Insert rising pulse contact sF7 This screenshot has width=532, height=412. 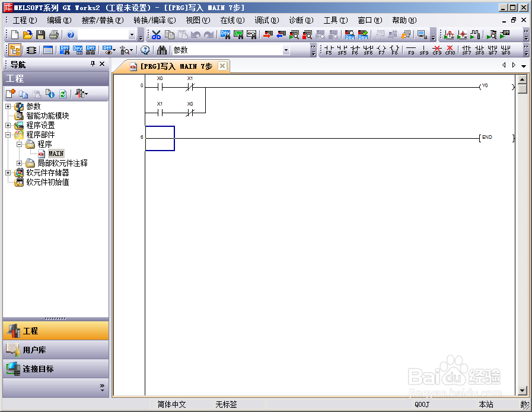(x=467, y=50)
